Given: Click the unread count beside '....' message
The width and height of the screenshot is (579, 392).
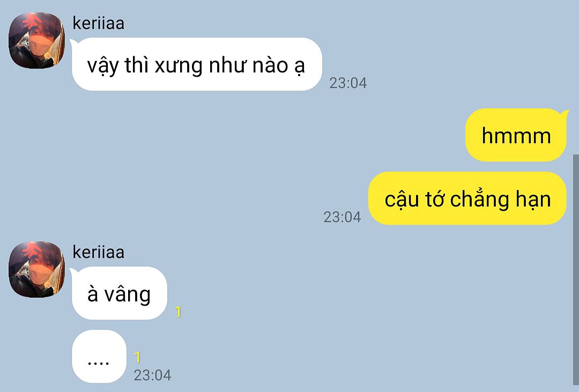Looking at the screenshot, I should coord(137,358).
